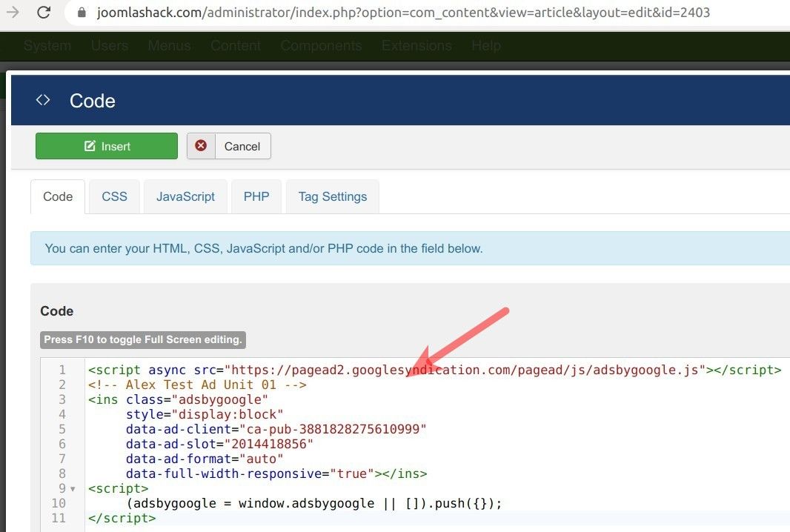
Task: Click the padlock site security icon
Action: [82, 13]
